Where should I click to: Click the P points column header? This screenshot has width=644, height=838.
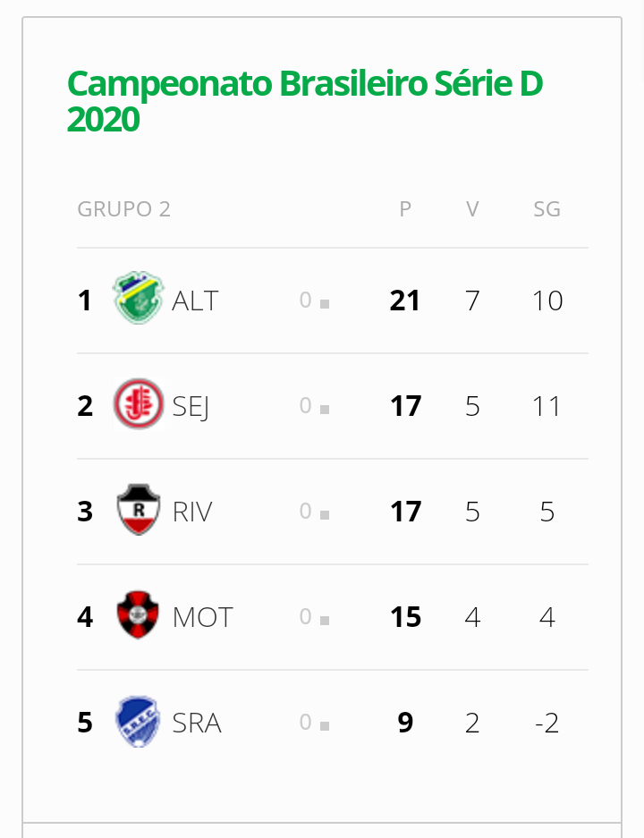(405, 209)
